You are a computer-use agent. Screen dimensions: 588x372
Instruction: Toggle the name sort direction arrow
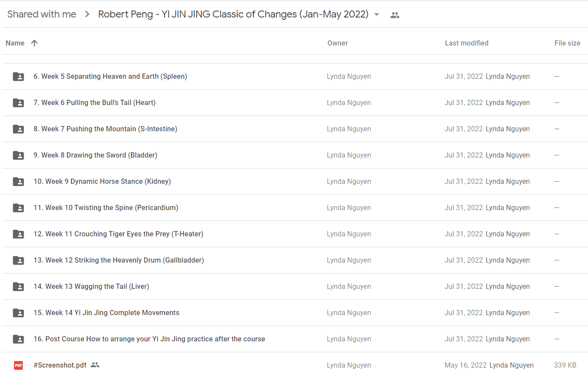pyautogui.click(x=35, y=43)
